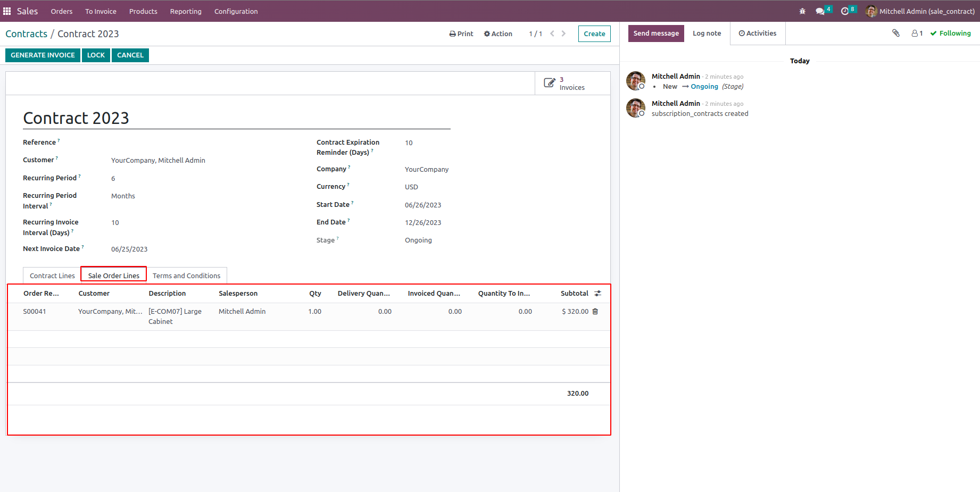Open the apps grid menu icon
Screen dimensions: 980x492
(x=7, y=11)
